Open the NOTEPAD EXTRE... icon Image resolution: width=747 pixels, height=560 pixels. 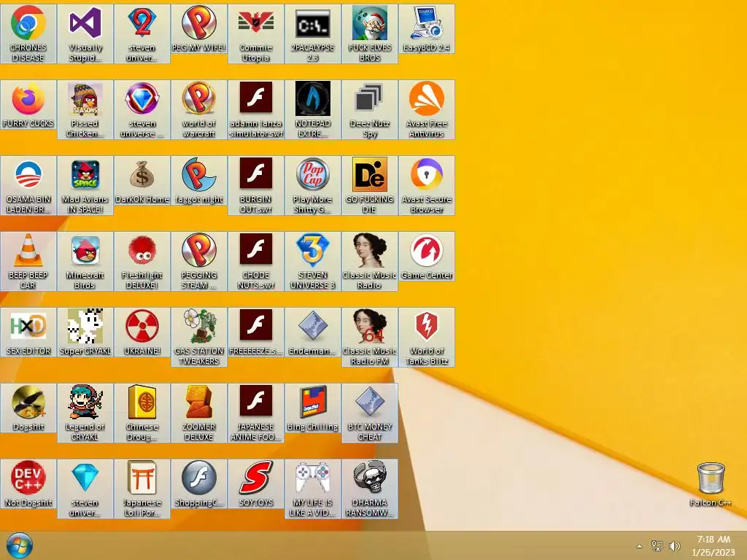tap(312, 109)
